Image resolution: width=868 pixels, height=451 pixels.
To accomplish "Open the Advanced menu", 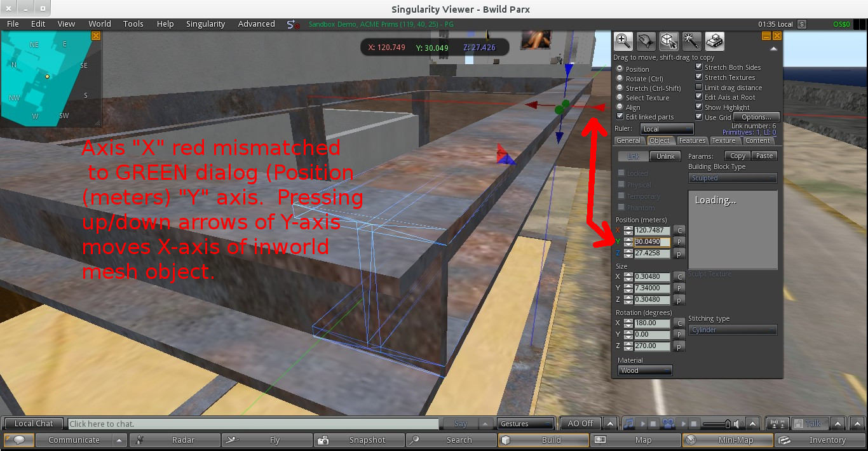I will 257,24.
